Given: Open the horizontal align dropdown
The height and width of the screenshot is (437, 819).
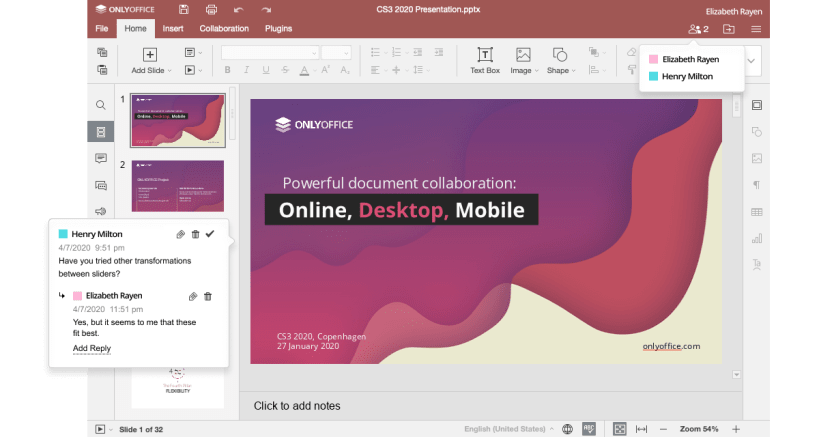Looking at the screenshot, I should [378, 70].
